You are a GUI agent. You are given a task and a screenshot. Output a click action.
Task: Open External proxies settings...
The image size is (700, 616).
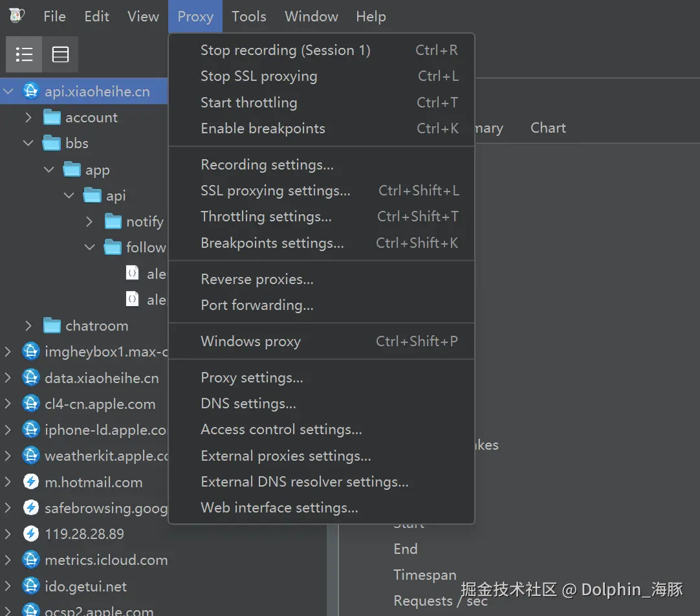322,456
